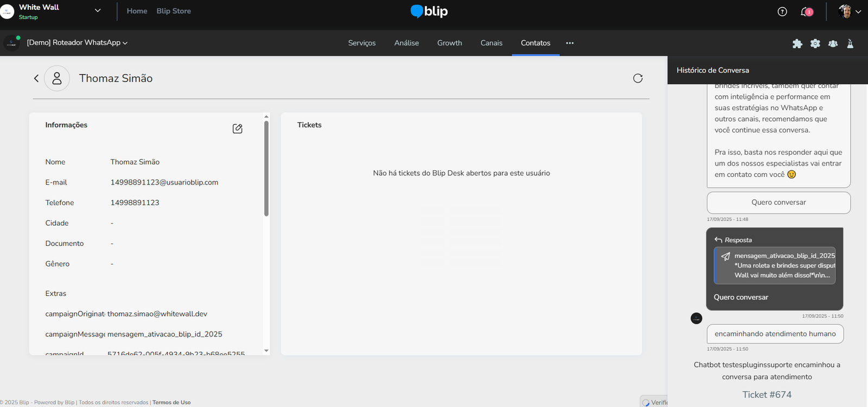This screenshot has height=407, width=868.
Task: Click the email 14998891123@usuarioblip.com
Action: (164, 182)
